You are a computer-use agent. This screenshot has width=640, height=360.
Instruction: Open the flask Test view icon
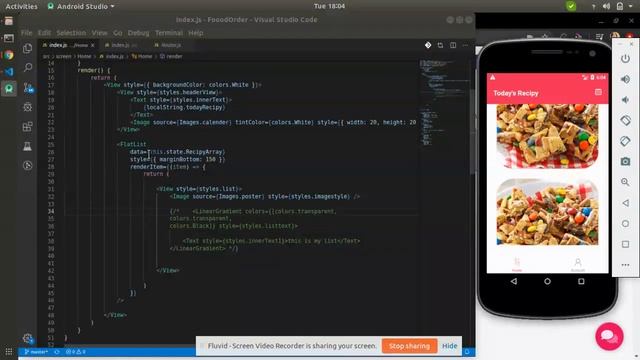27,146
